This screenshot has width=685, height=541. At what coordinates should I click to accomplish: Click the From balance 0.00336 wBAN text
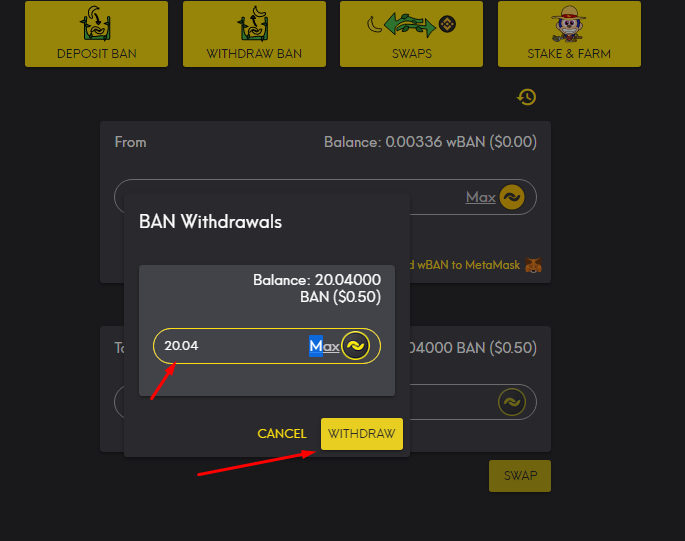click(x=430, y=142)
